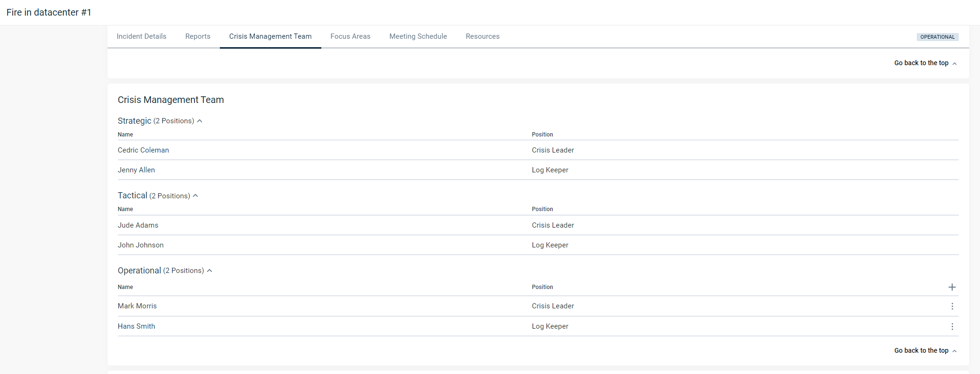Click the Name column header under Operational

126,287
